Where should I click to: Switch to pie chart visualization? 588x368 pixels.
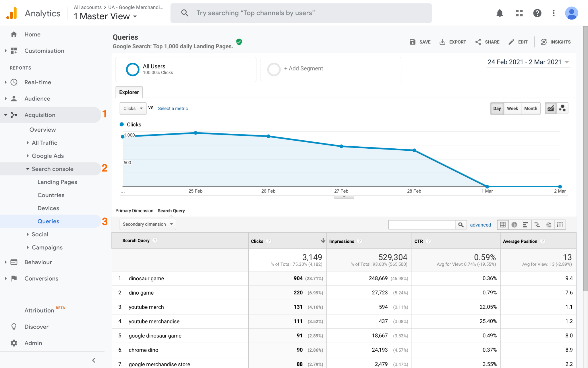(x=513, y=224)
